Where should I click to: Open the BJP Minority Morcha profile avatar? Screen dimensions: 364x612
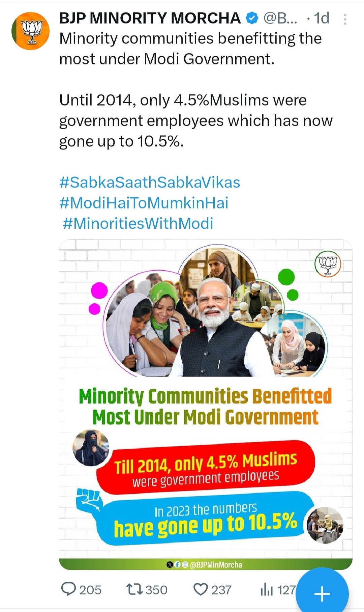coord(31,31)
